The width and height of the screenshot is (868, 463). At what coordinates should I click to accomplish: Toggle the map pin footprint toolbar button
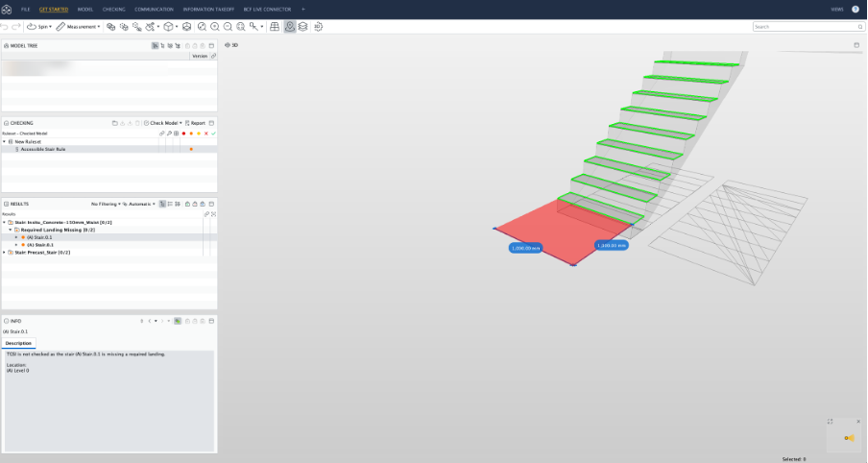click(x=290, y=27)
